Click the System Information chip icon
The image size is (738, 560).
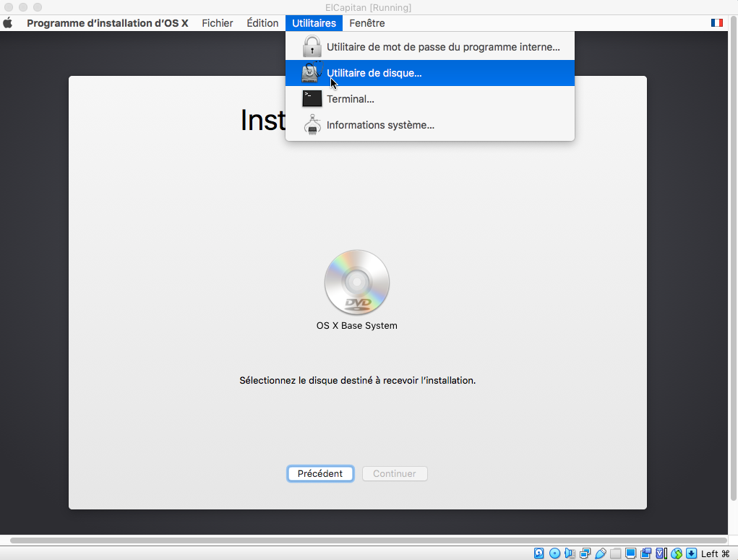(312, 125)
